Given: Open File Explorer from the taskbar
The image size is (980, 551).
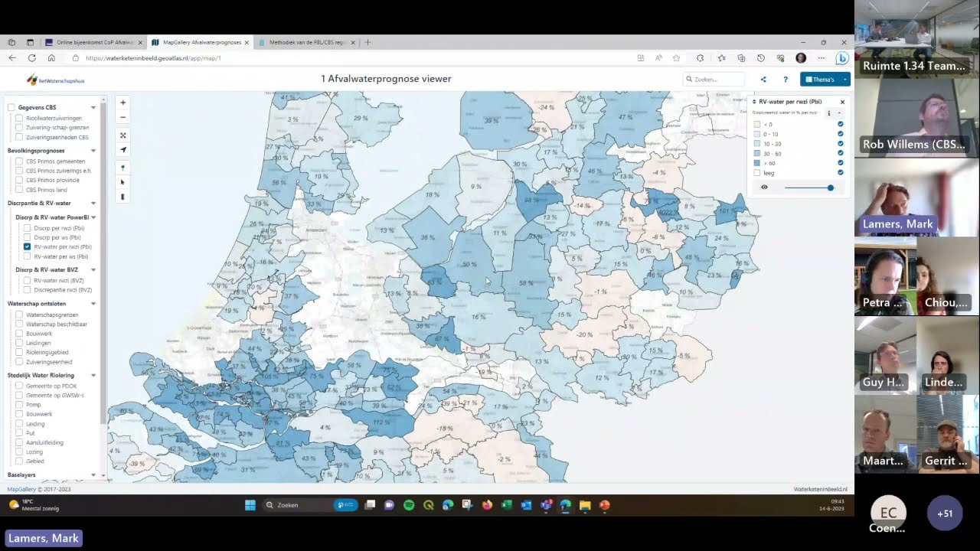Looking at the screenshot, I should click(585, 505).
